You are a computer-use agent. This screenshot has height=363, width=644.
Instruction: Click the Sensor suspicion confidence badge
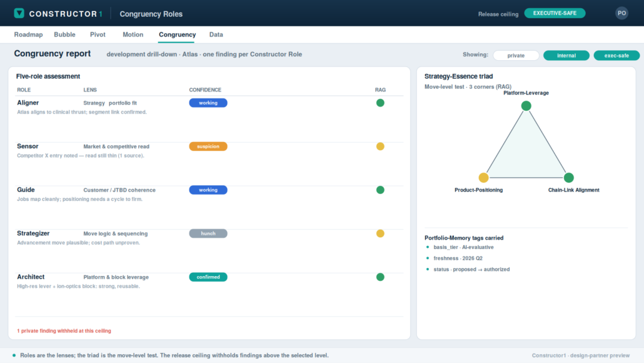pyautogui.click(x=208, y=146)
